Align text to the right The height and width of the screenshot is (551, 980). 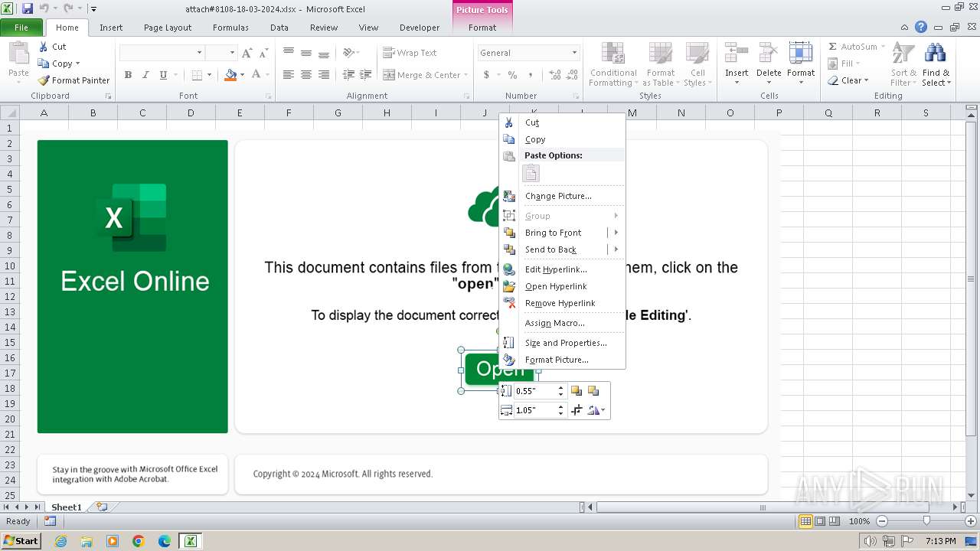(324, 75)
